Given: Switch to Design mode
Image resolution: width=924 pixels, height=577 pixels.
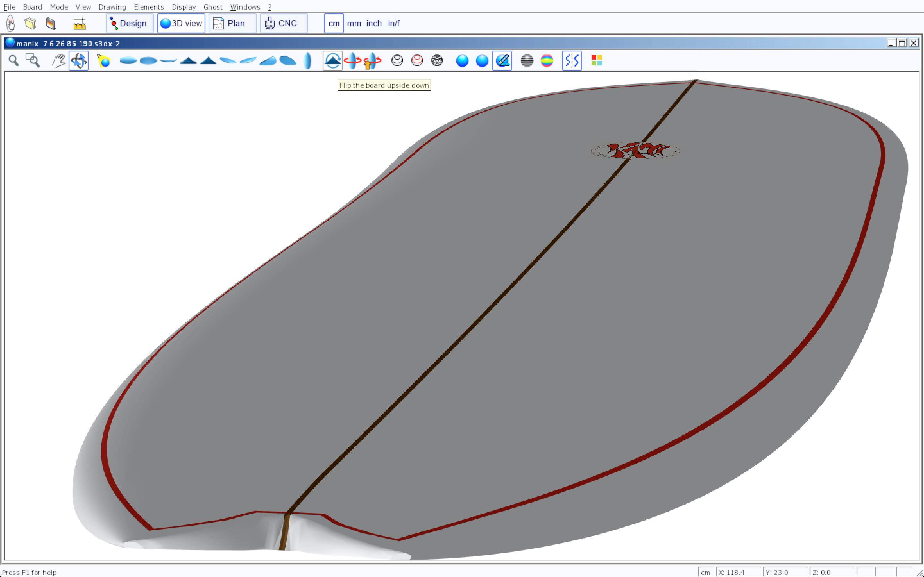Looking at the screenshot, I should [129, 23].
